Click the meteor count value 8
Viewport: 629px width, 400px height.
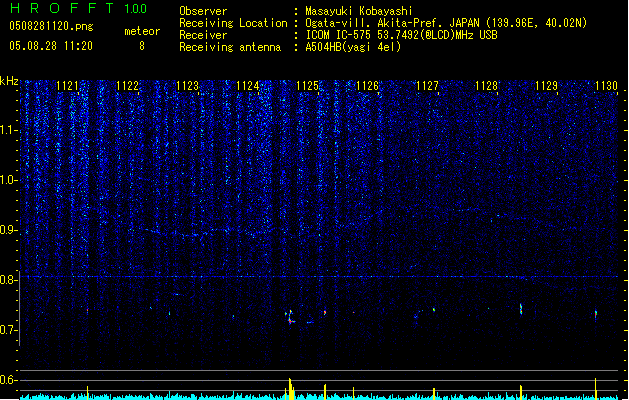142,46
